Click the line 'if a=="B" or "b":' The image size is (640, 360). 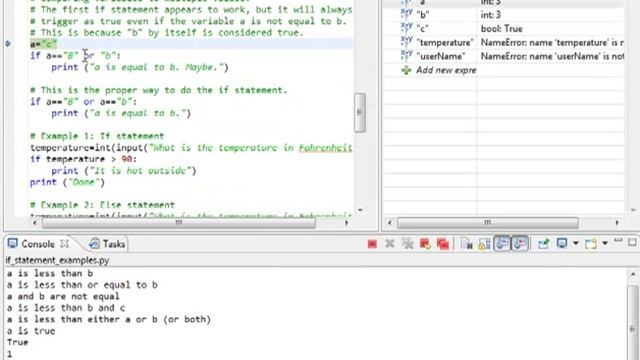coord(75,55)
